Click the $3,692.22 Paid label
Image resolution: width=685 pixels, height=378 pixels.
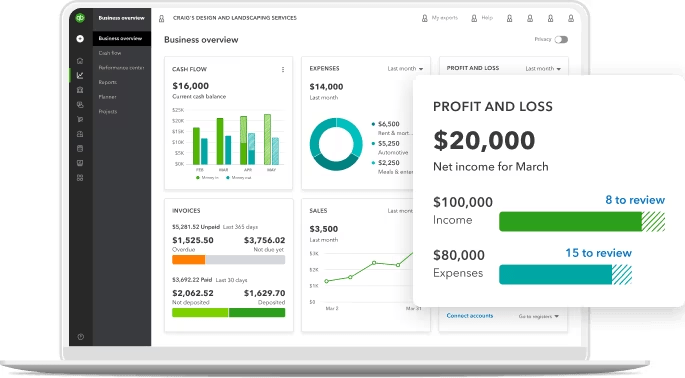coord(192,280)
